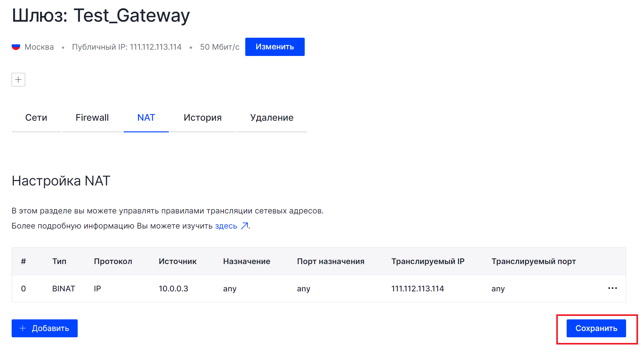Click the Russian flag icon
This screenshot has height=364, width=644.
pyautogui.click(x=16, y=47)
